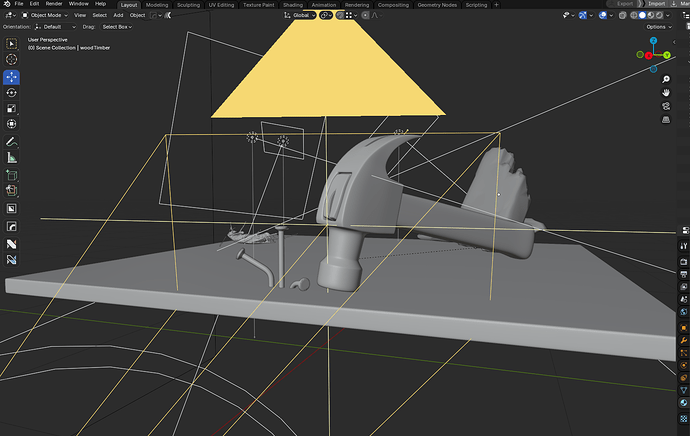
Task: Open the Global transform orientation dropdown
Action: pos(300,15)
